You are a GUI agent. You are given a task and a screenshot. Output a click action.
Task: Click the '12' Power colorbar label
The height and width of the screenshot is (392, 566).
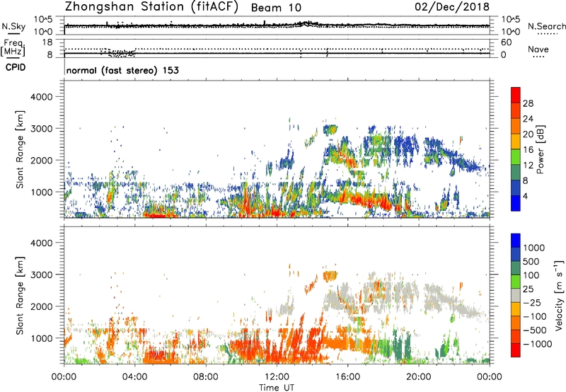coord(528,166)
